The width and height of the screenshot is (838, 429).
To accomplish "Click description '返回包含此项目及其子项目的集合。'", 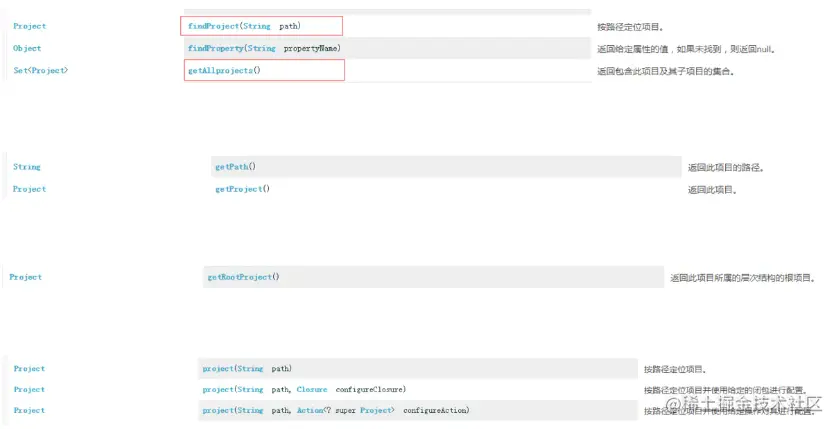I will 666,71.
